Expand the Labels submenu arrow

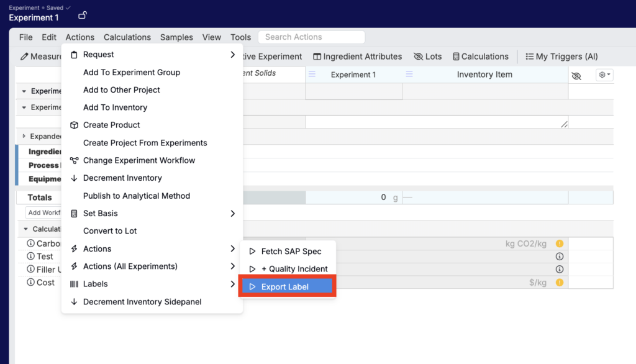(x=232, y=284)
